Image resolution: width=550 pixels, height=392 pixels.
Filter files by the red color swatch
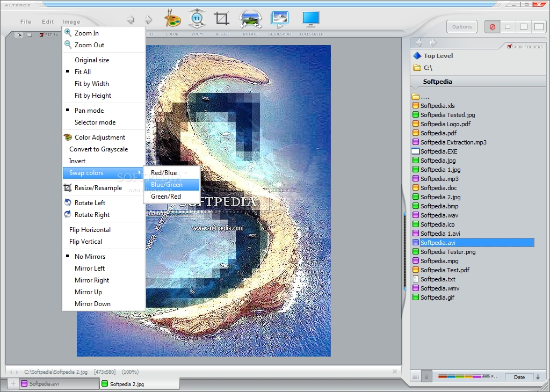coord(443,376)
